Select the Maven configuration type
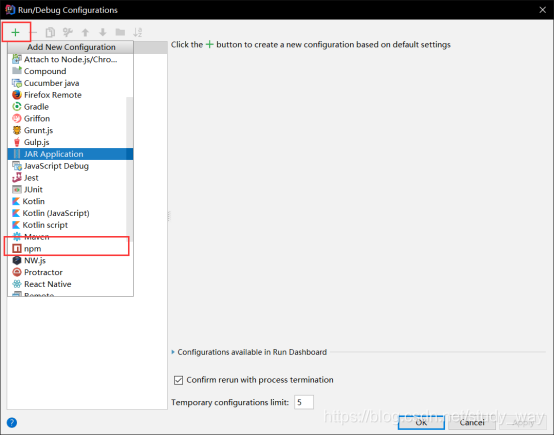Screen dimensions: 554x435 click(70, 237)
